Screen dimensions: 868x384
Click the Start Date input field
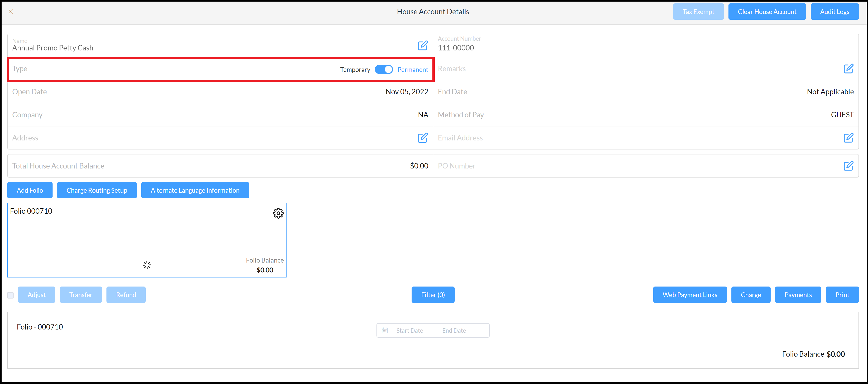point(410,330)
